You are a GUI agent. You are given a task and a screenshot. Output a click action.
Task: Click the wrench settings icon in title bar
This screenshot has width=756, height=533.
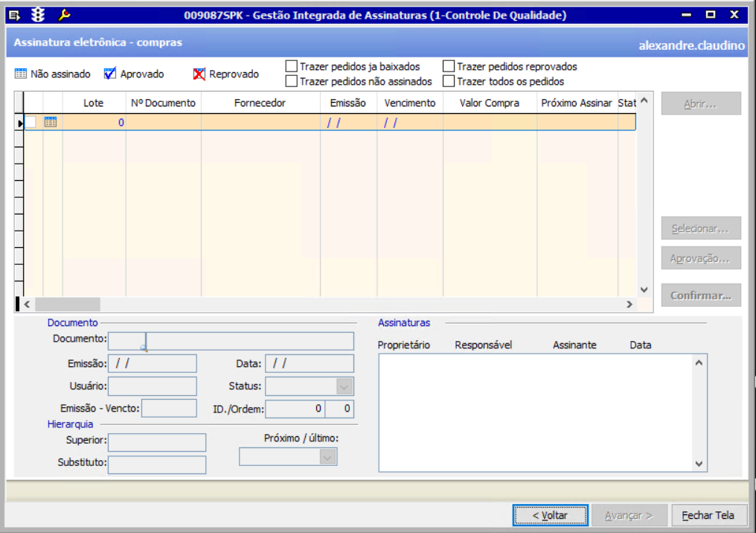[x=64, y=16]
